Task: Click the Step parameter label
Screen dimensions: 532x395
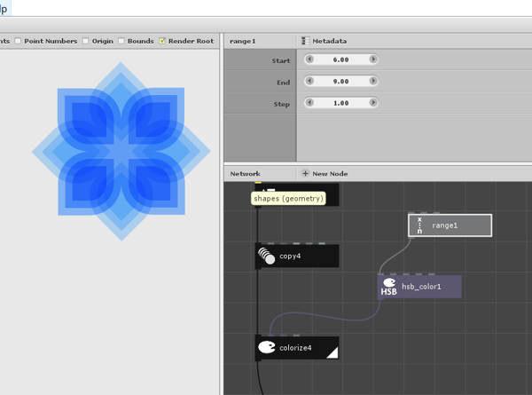Action: 282,104
